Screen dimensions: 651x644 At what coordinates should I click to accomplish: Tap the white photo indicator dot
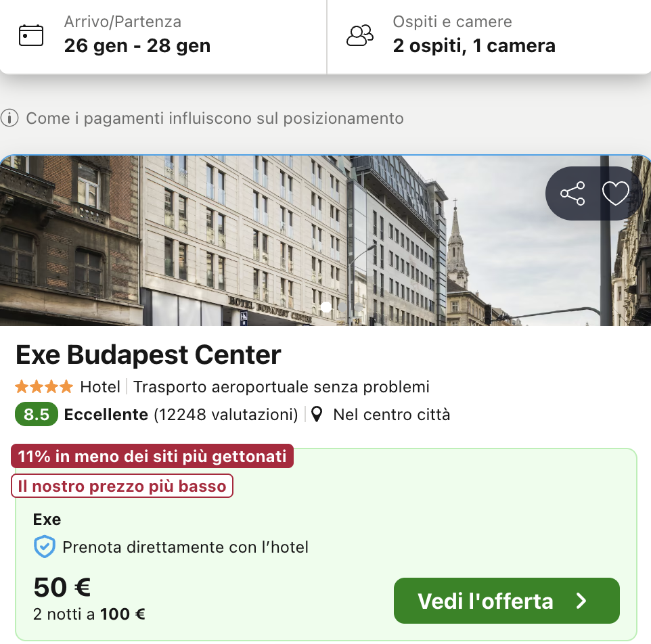pos(325,306)
